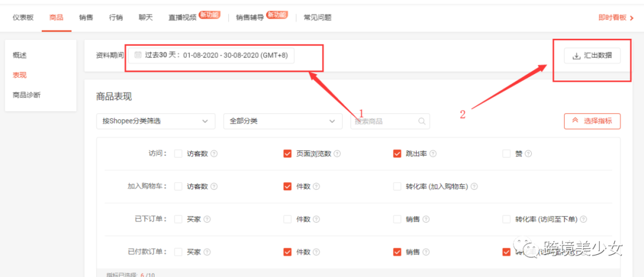The image size is (644, 277).
Task: Expand the 全部分类 category dropdown
Action: [283, 121]
